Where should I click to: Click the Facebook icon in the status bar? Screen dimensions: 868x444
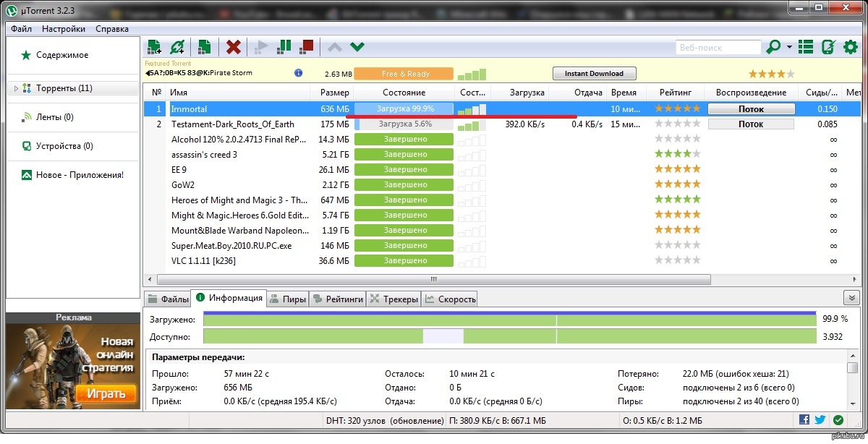point(804,420)
